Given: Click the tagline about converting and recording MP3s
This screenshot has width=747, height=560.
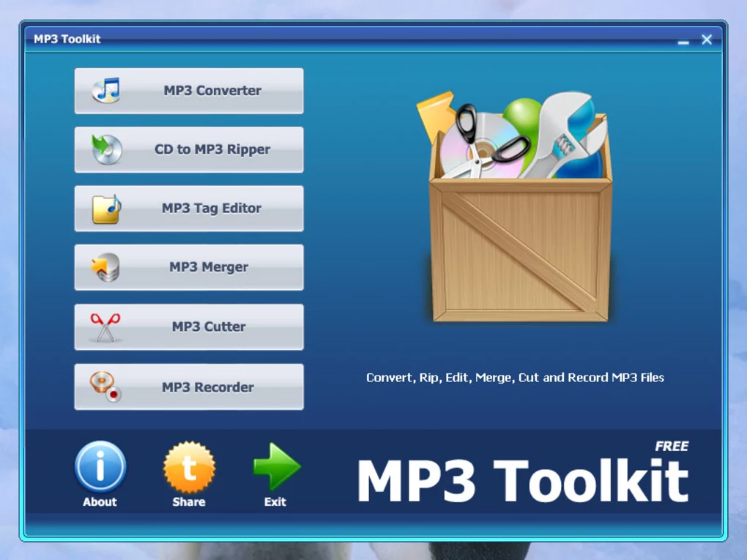Looking at the screenshot, I should 515,378.
